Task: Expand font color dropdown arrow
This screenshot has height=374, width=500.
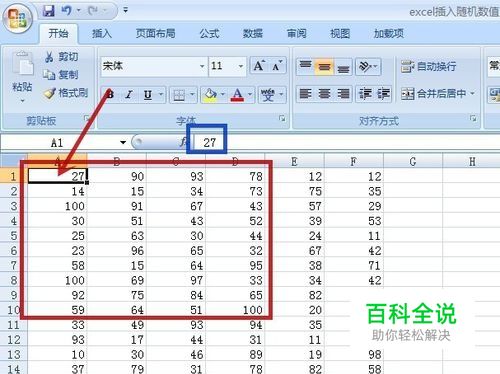Action: tap(250, 95)
